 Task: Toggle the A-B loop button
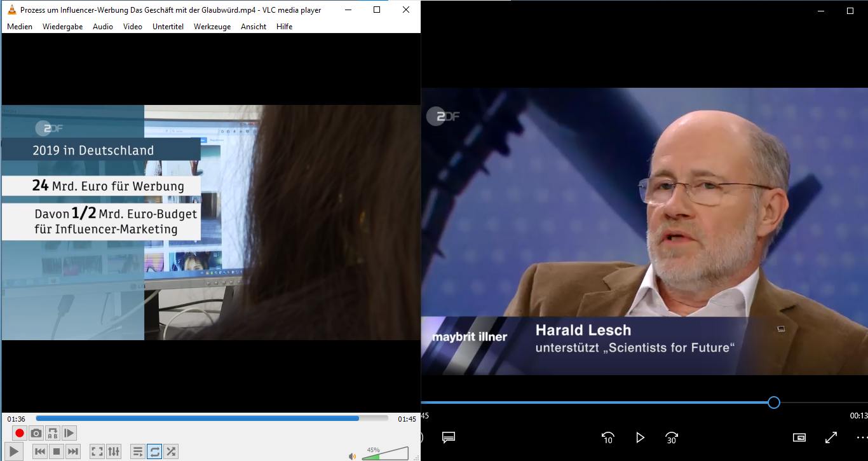point(53,433)
